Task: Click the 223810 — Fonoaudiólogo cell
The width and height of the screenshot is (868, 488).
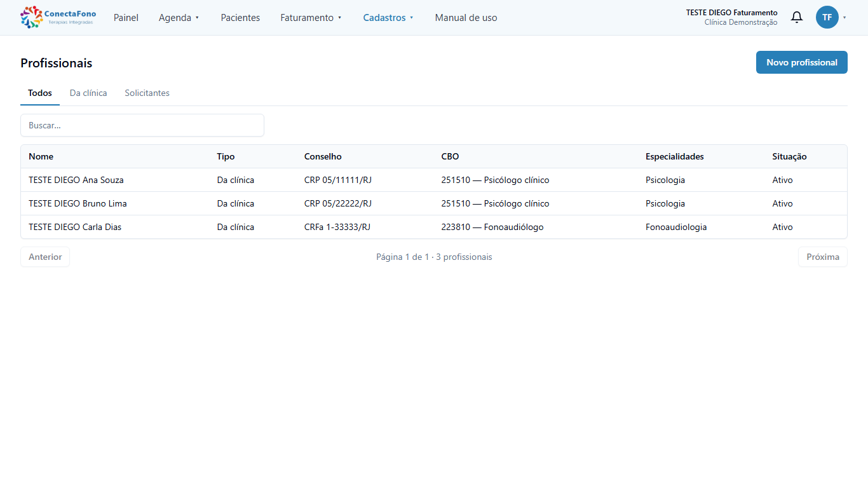Action: tap(492, 227)
